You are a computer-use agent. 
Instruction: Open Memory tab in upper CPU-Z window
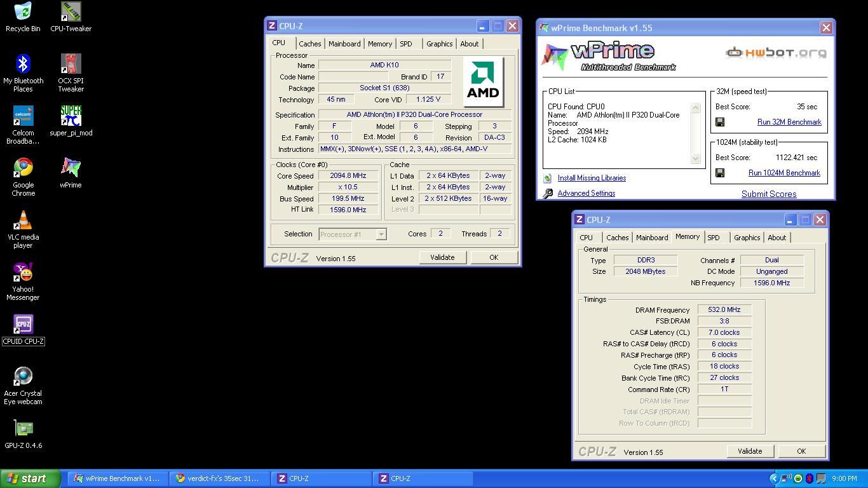click(380, 44)
